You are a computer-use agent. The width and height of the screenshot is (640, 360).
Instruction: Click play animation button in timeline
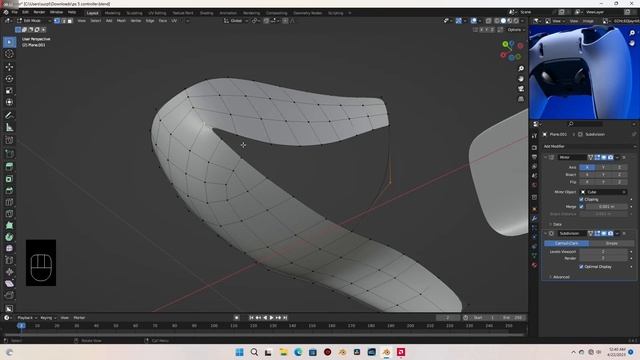(x=271, y=318)
